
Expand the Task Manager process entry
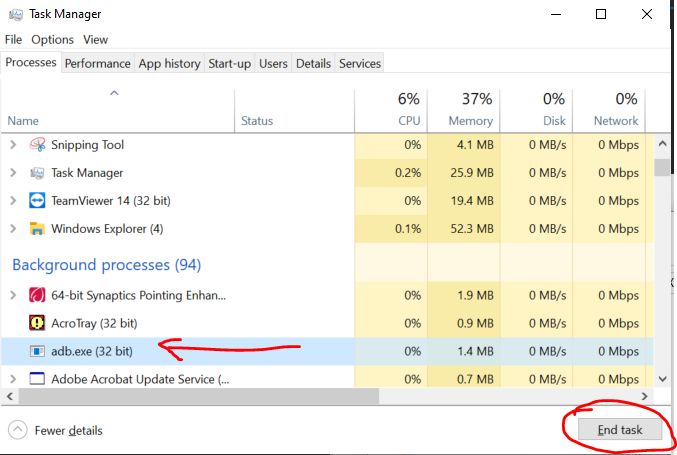point(13,173)
